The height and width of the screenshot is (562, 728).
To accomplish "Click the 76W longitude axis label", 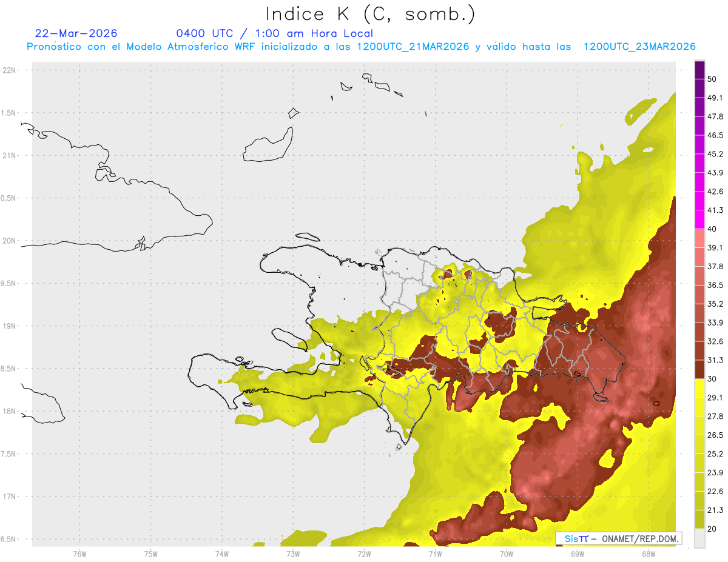I will point(79,554).
